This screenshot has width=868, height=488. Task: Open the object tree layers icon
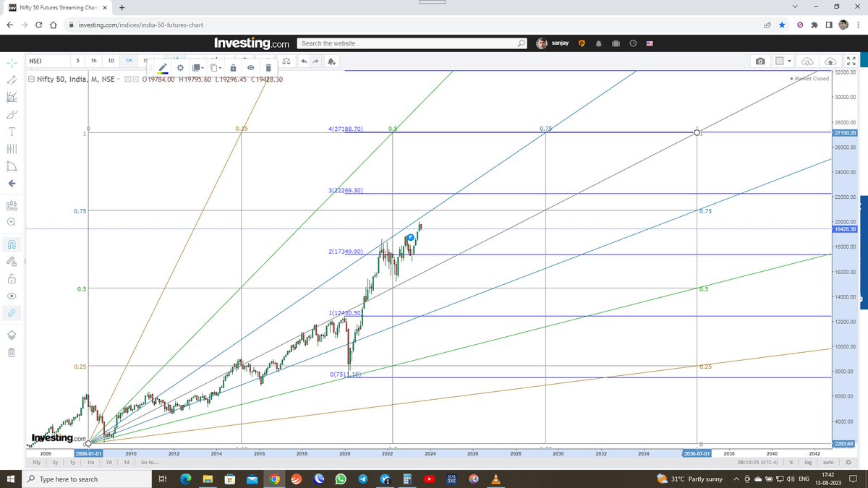pyautogui.click(x=11, y=334)
